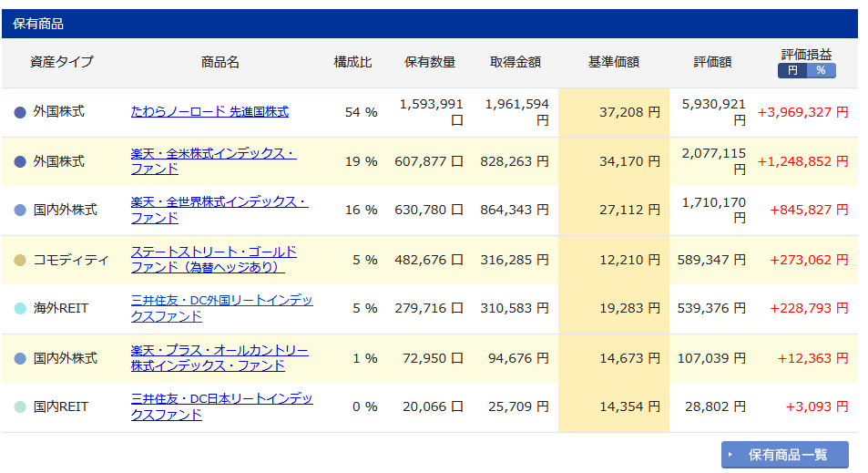Click color dot beside 海外REIT

pos(20,309)
